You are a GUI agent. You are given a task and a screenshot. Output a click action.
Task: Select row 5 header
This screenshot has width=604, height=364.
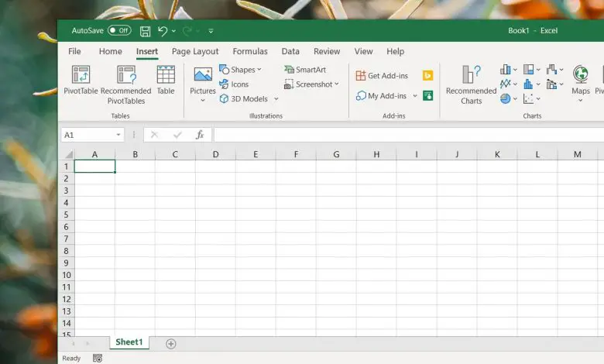click(66, 215)
